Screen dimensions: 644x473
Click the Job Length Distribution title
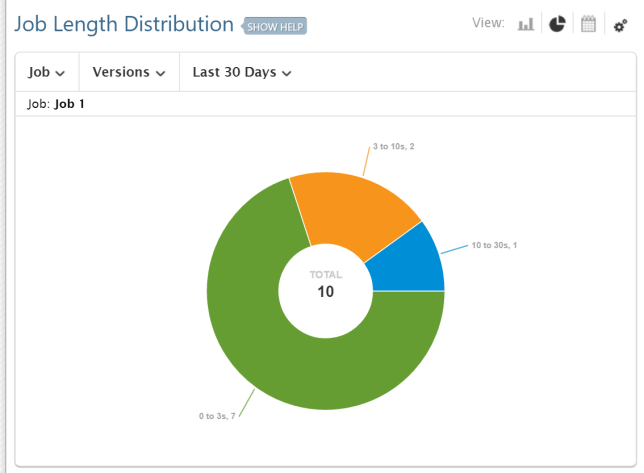pyautogui.click(x=125, y=24)
